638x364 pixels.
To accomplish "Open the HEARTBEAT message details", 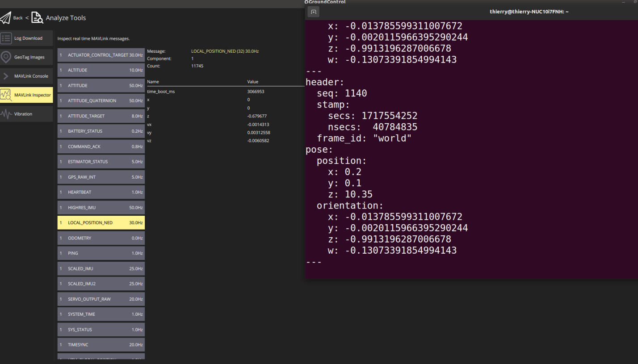I will click(101, 192).
